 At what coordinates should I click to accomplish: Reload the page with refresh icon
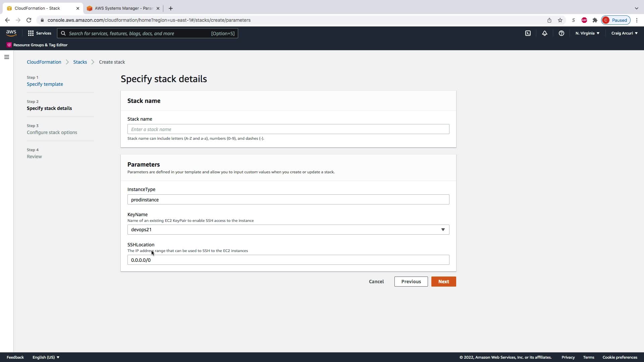(x=29, y=20)
